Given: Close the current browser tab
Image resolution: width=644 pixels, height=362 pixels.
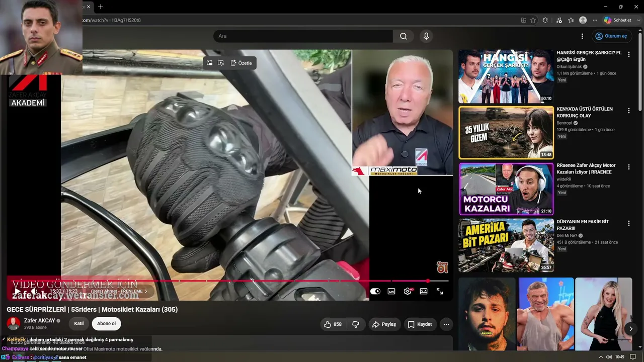Looking at the screenshot, I should 89,7.
